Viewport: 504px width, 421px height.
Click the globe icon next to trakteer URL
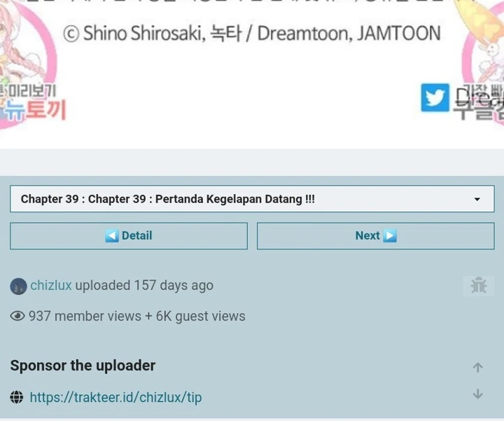[x=17, y=397]
